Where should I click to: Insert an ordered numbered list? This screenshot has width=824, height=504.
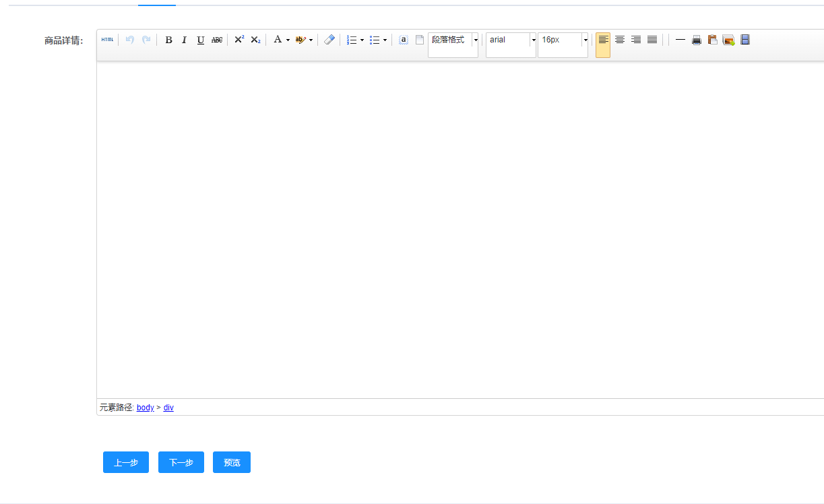[352, 40]
